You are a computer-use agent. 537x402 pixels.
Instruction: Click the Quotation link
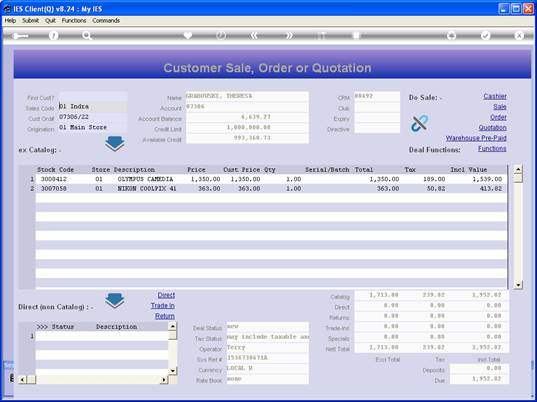[492, 128]
